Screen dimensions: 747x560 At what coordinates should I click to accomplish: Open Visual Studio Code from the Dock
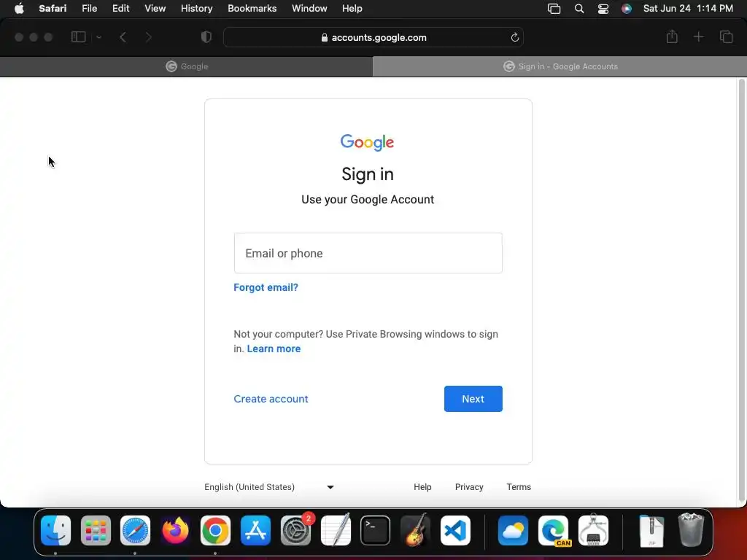(x=455, y=531)
